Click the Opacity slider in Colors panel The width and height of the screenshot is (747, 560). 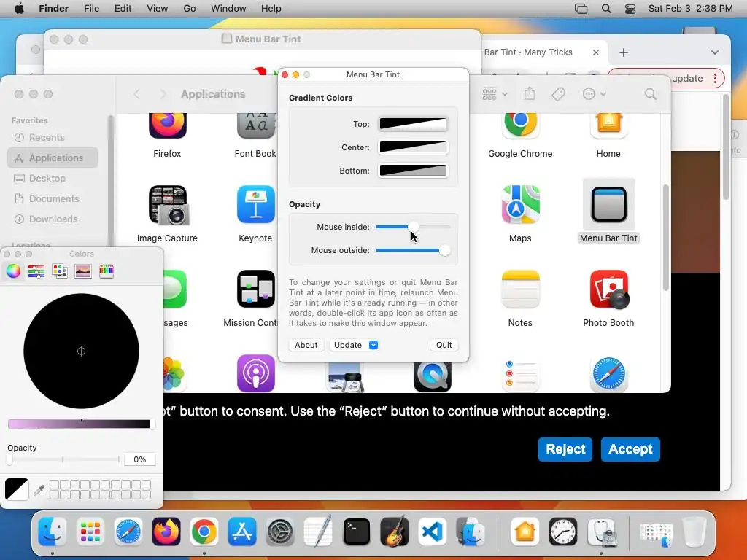click(x=63, y=459)
